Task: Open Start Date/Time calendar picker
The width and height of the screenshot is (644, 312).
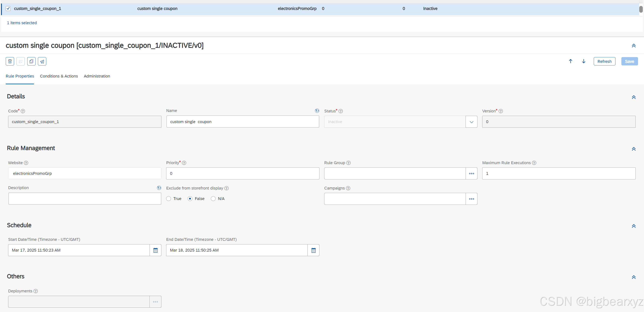Action: click(x=155, y=250)
